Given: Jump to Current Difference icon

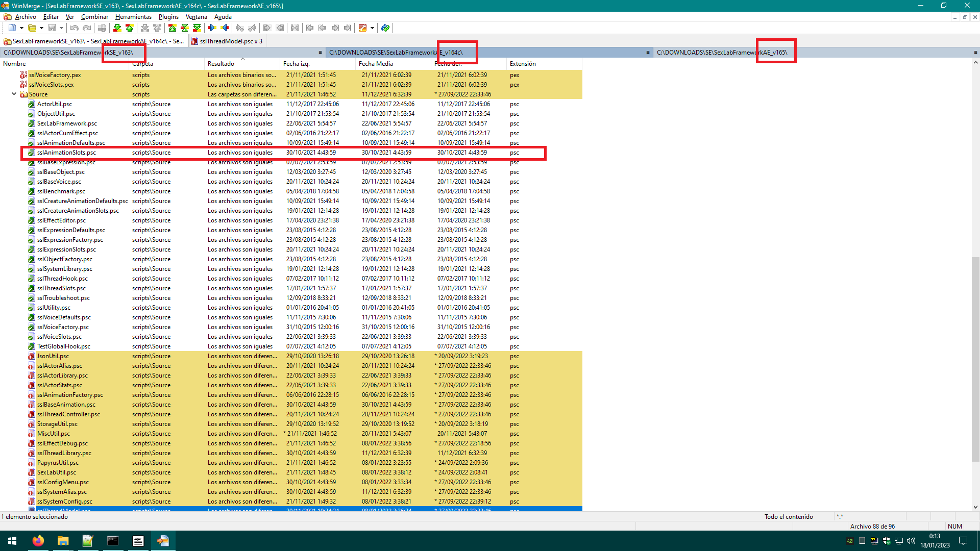Looking at the screenshot, I should [x=185, y=28].
